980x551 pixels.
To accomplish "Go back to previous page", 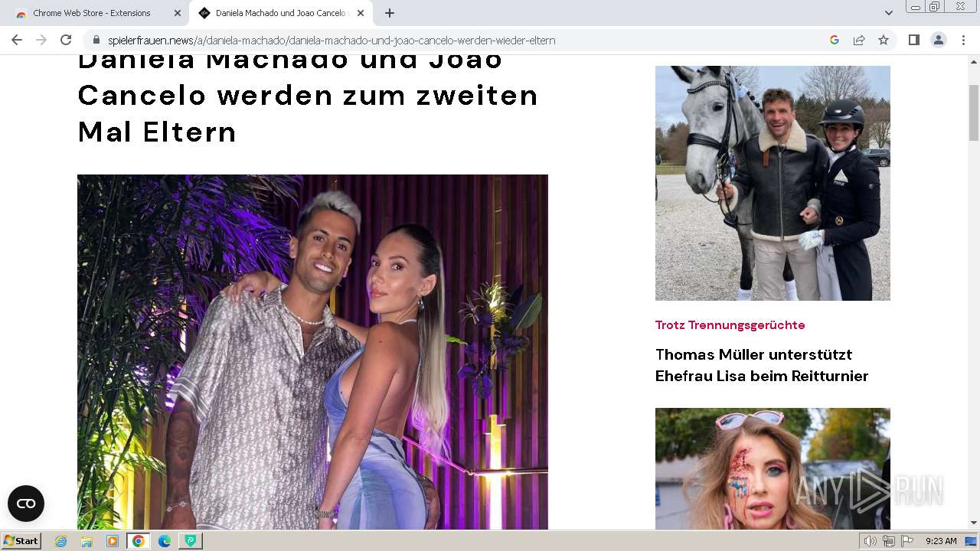I will point(17,40).
